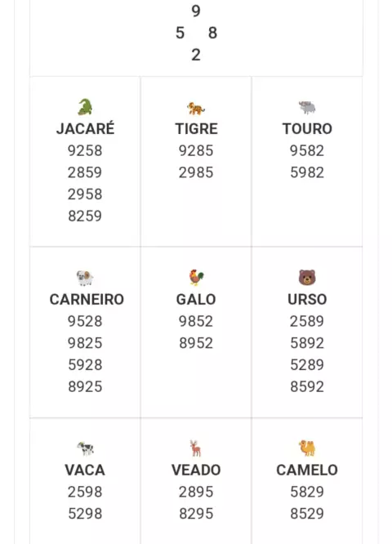Click number 5289 under Urso
This screenshot has height=544, width=392.
(307, 364)
